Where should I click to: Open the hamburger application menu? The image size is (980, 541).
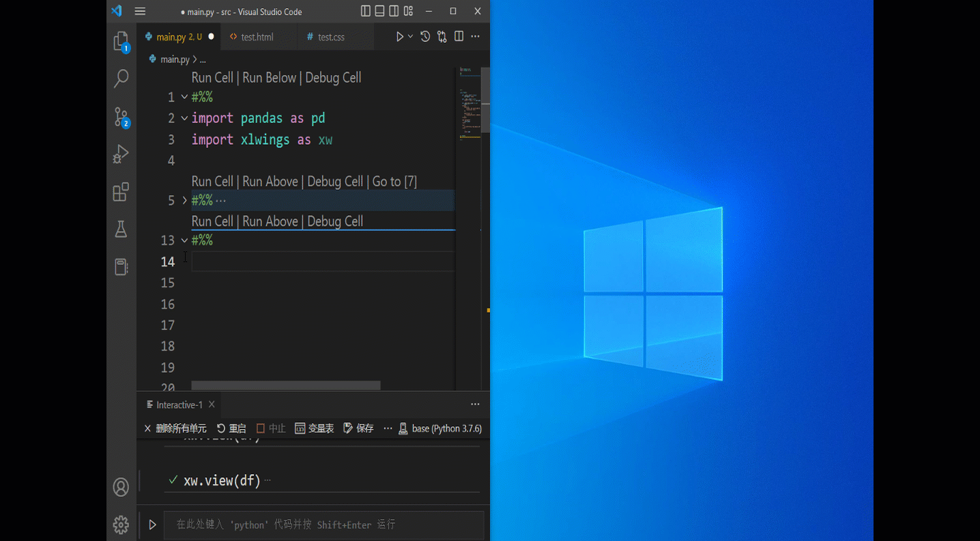pos(140,11)
